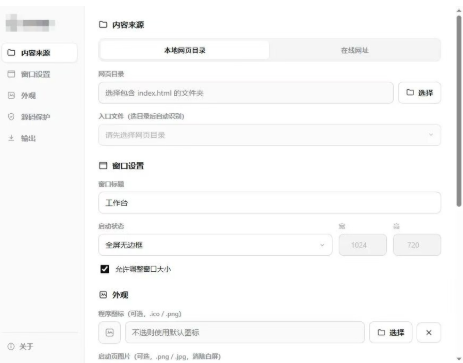Click 选择 button for 网页目录
This screenshot has width=463, height=363.
pos(419,93)
